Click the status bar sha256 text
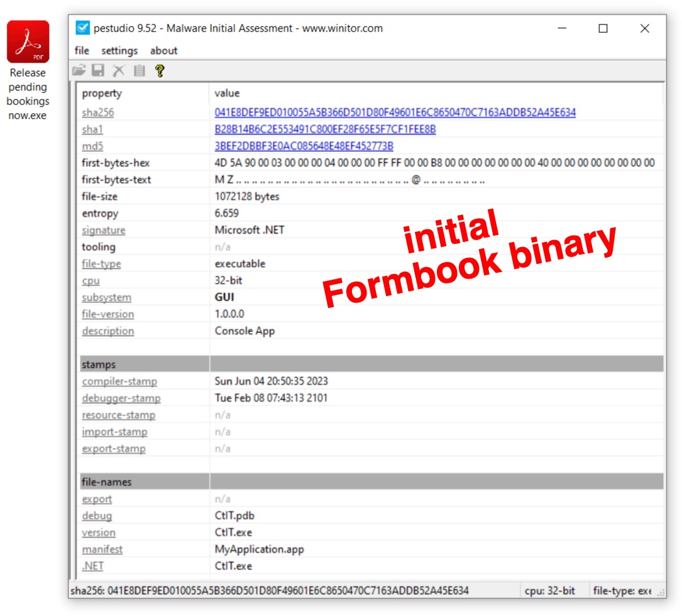 click(270, 591)
